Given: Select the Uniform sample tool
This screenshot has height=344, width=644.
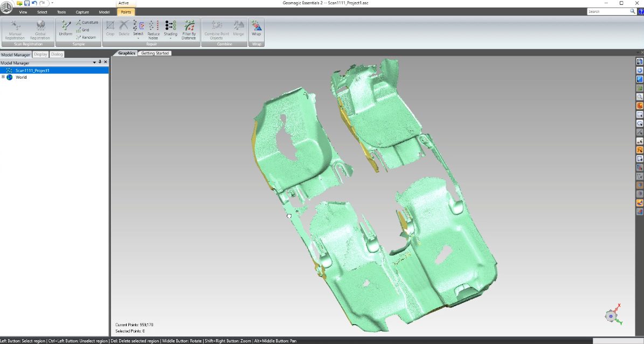Looking at the screenshot, I should pos(65,28).
